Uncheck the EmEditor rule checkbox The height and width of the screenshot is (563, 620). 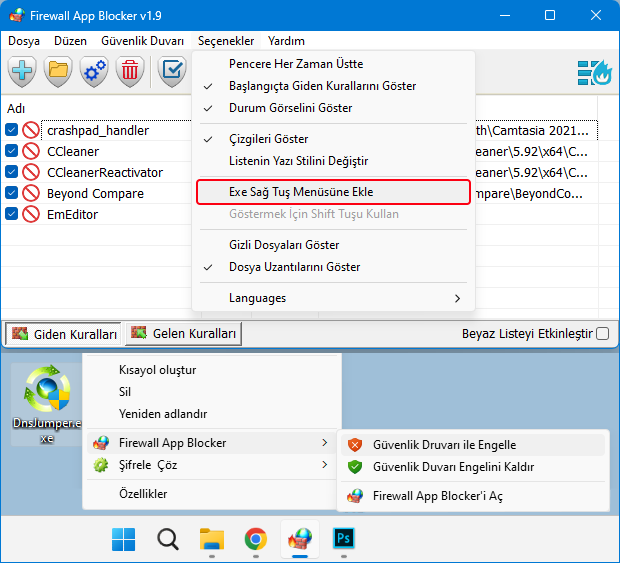point(11,213)
